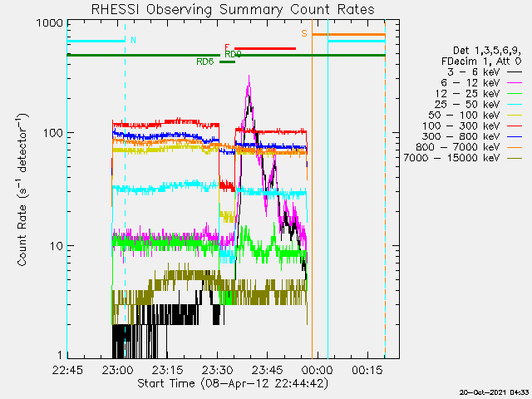Image resolution: width=532 pixels, height=399 pixels.
Task: Click the solid orange vertical line before 00:00
Action: [x=313, y=189]
